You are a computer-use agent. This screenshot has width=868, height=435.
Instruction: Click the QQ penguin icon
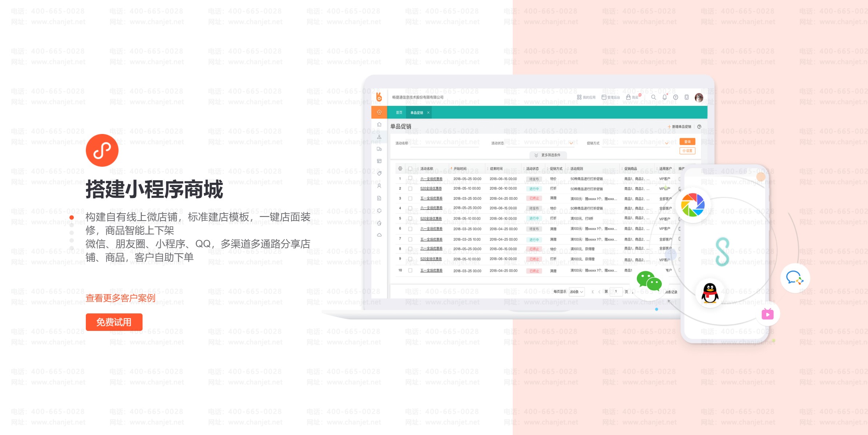tap(710, 293)
